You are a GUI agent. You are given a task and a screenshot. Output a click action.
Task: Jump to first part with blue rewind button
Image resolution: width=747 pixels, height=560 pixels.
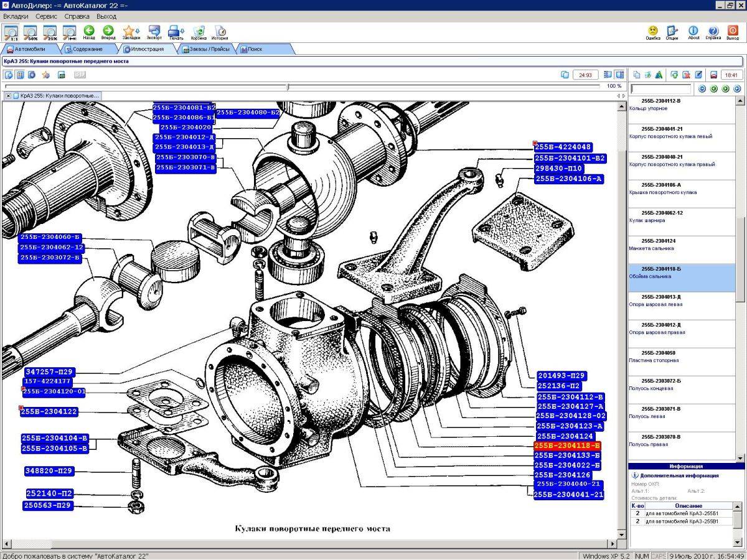(x=702, y=89)
